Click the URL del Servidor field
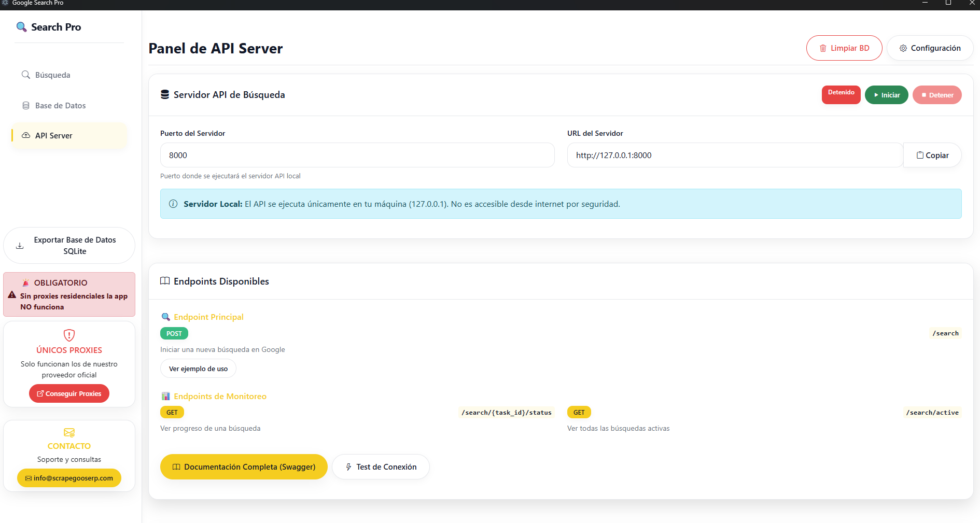Viewport: 980px width, 523px height. pos(734,156)
